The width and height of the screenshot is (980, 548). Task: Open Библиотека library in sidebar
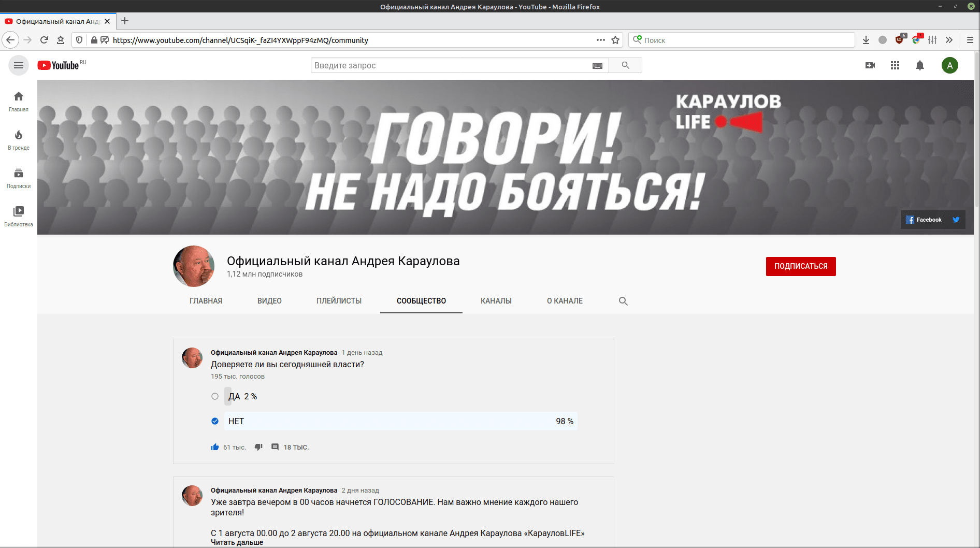(19, 217)
